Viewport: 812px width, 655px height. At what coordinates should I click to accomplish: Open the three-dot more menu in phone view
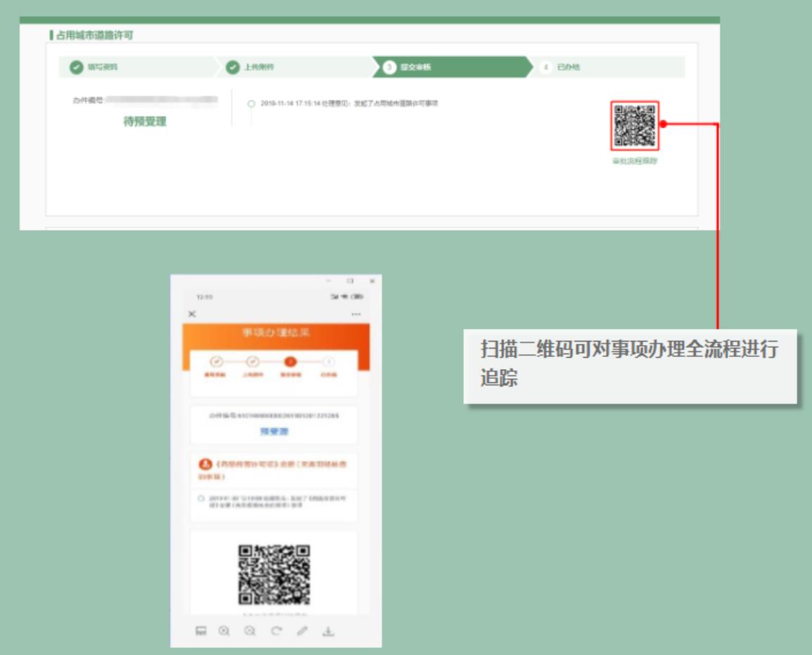356,314
